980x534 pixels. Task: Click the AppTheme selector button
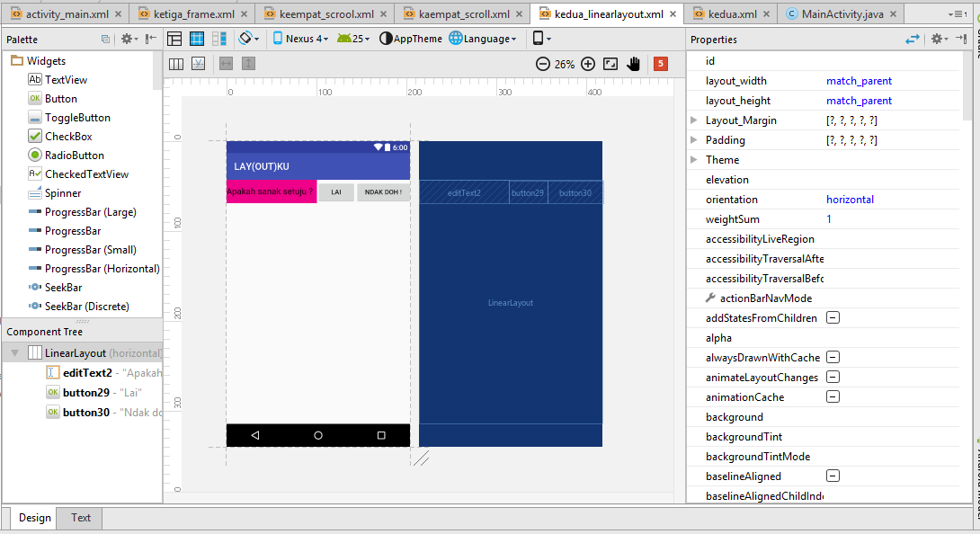pos(411,39)
